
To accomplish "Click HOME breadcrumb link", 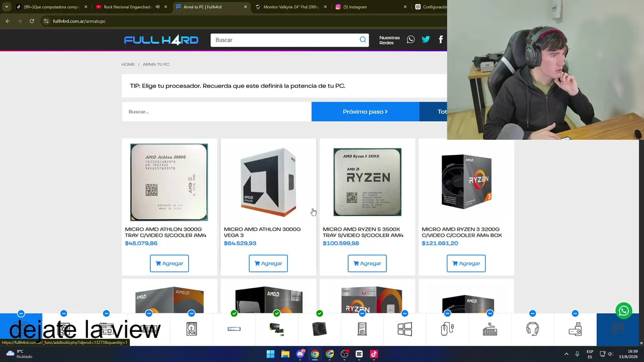I will [x=128, y=64].
